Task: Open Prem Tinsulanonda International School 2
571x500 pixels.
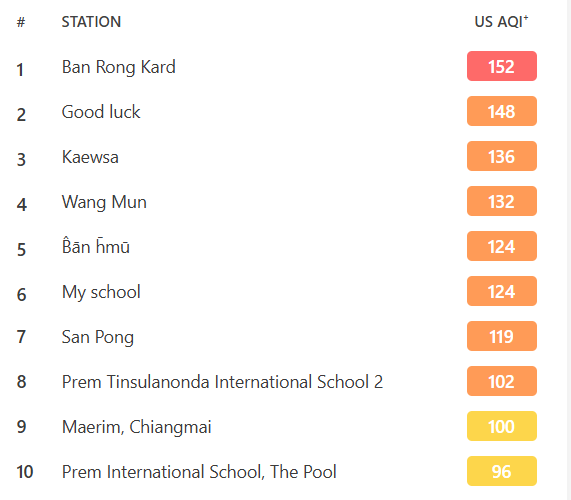Action: pyautogui.click(x=223, y=382)
